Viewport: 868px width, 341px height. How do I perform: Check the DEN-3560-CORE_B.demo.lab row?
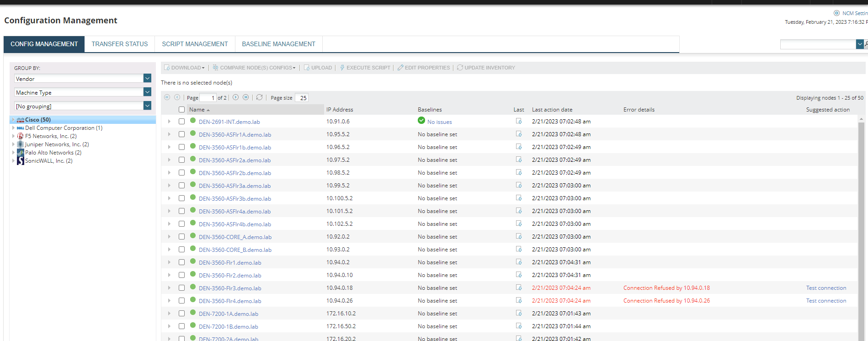[181, 250]
